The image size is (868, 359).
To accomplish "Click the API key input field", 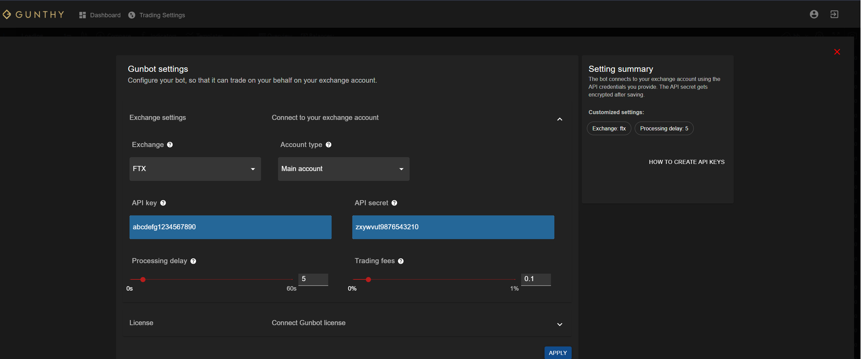I will 230,227.
